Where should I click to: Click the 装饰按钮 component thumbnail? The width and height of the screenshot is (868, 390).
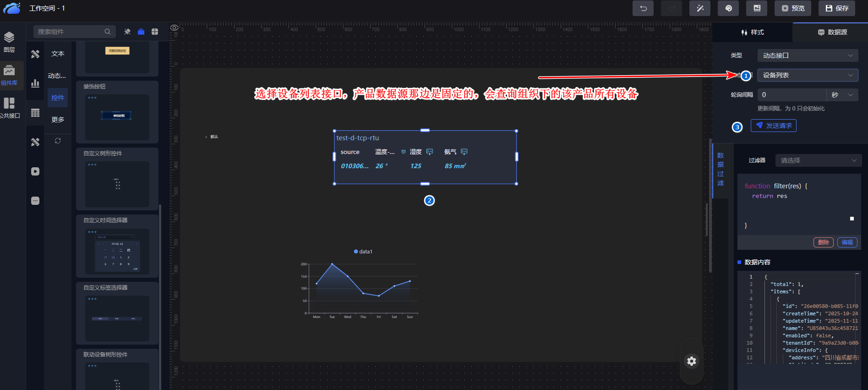(117, 116)
